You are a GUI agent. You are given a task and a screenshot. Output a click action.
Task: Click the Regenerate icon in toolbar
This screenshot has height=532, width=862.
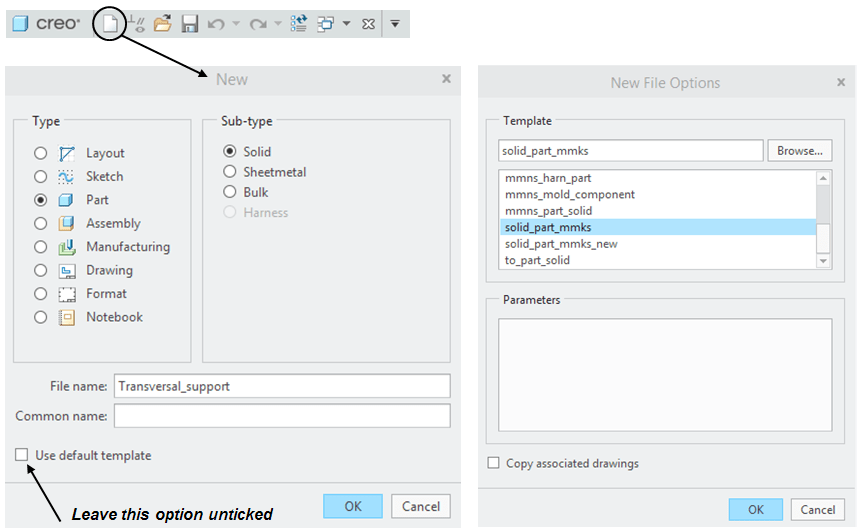[x=299, y=23]
